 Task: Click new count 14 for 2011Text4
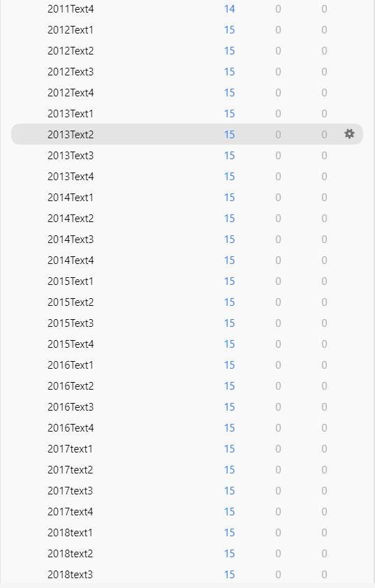tap(230, 9)
